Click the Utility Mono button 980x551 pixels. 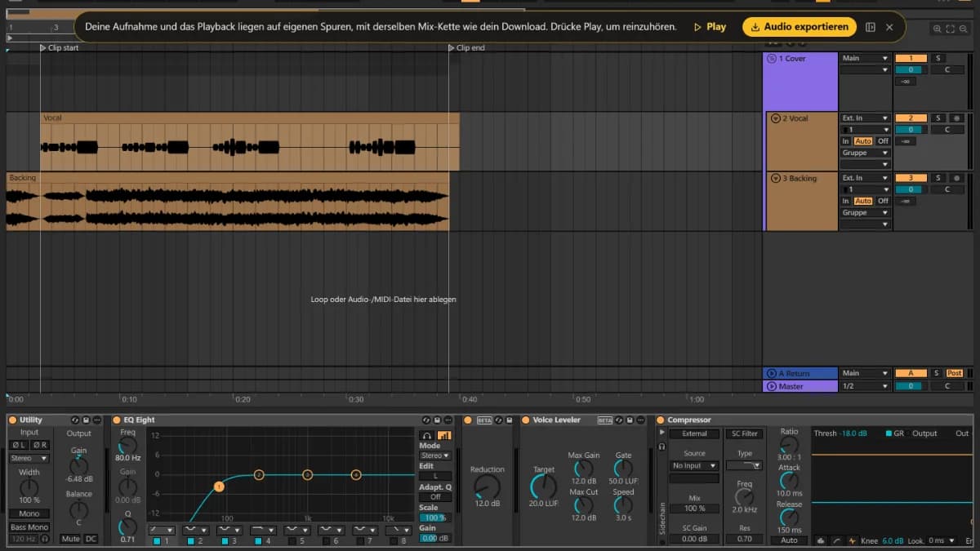pyautogui.click(x=29, y=513)
